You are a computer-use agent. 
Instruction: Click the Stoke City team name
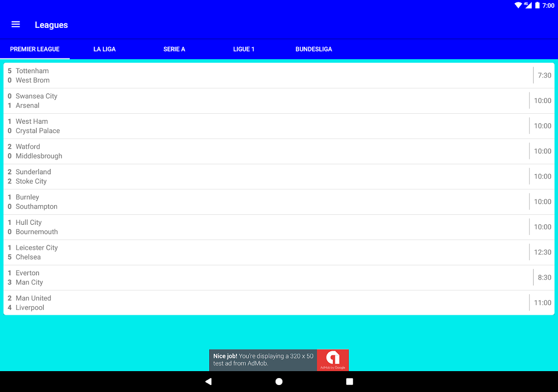31,182
